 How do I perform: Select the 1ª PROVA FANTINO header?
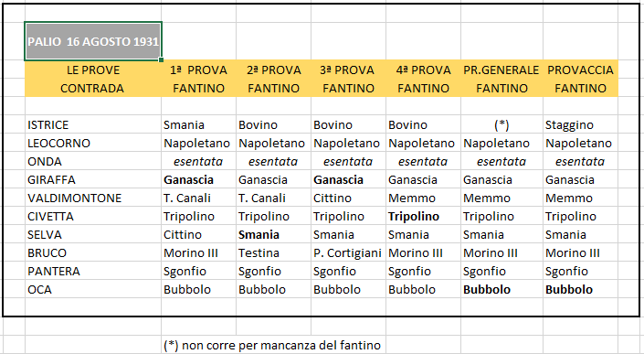[x=198, y=79]
